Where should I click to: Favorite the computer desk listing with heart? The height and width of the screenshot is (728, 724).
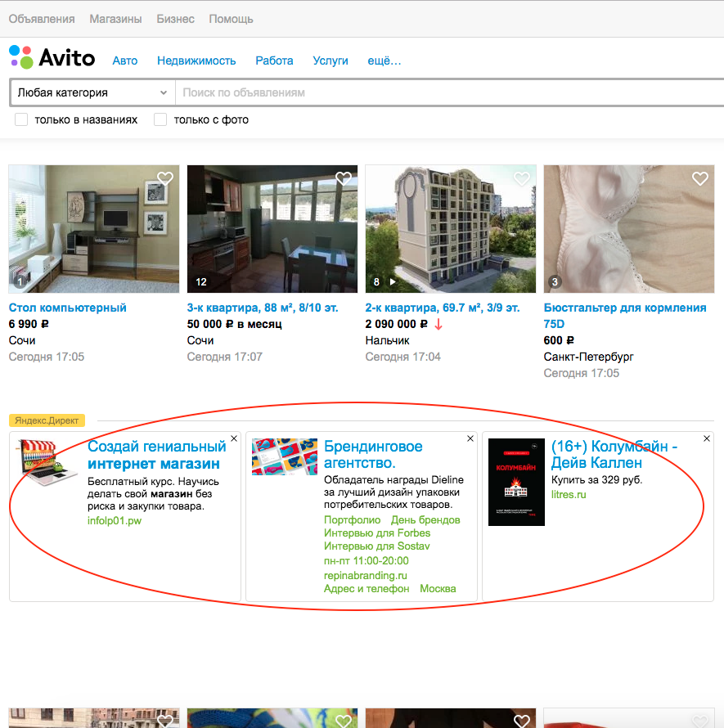(165, 178)
